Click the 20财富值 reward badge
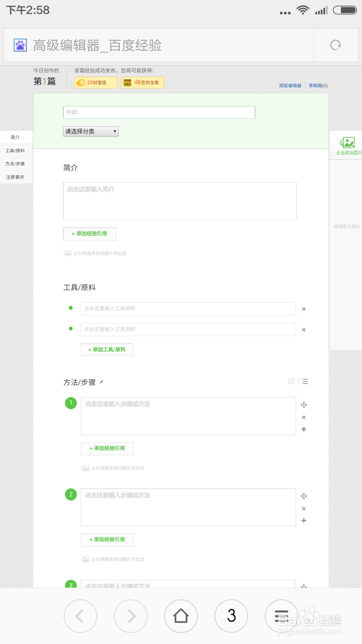The width and height of the screenshot is (362, 644). (x=96, y=83)
